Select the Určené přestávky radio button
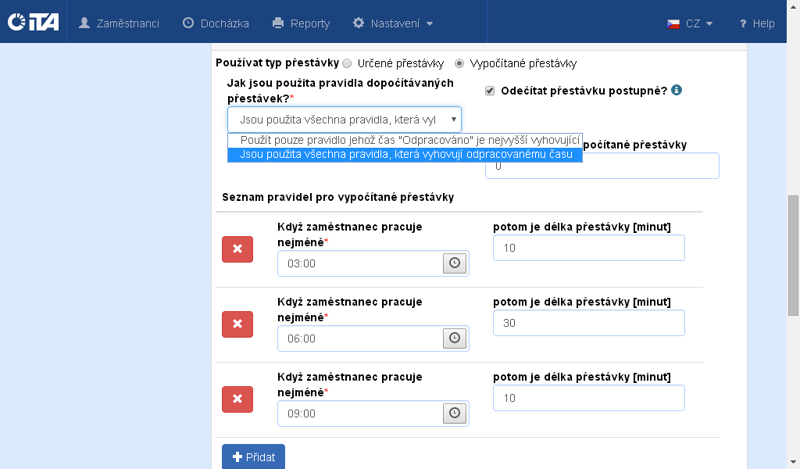 [x=347, y=63]
